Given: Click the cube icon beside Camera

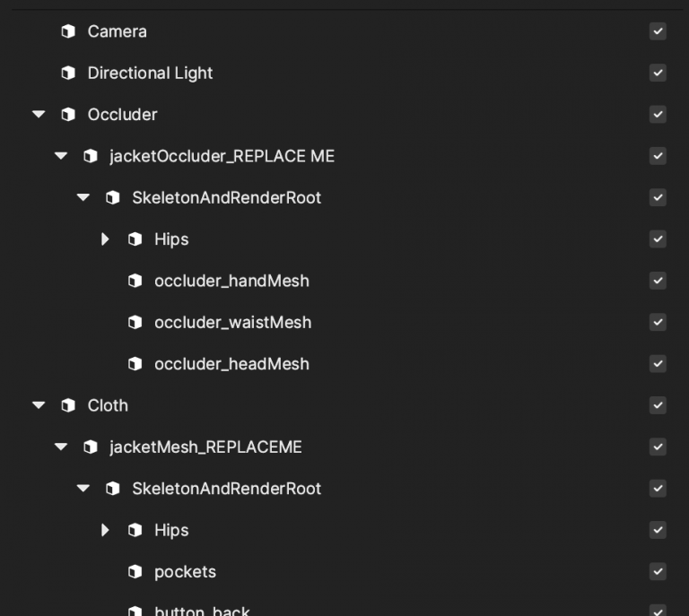Looking at the screenshot, I should tap(68, 31).
